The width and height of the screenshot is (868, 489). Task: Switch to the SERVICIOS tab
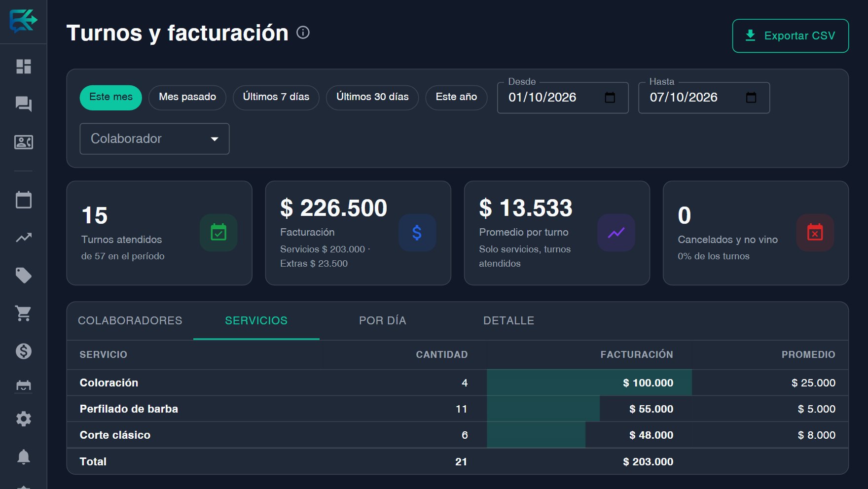(256, 320)
